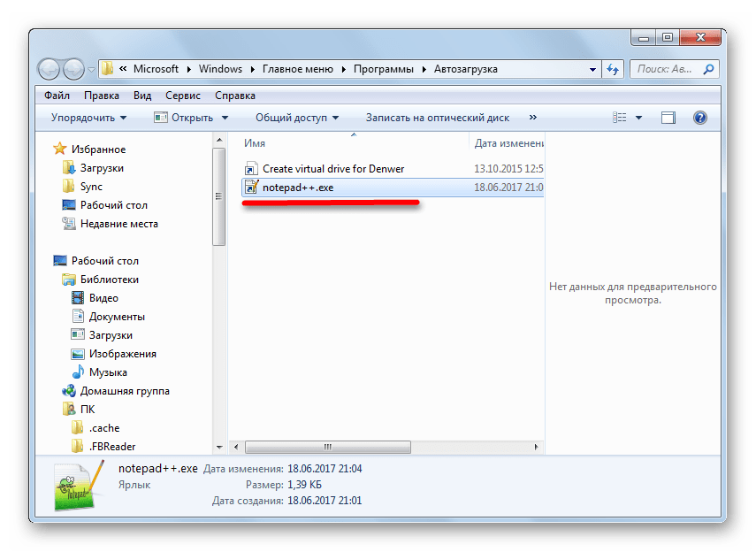Screen dimensions: 756x552
Task: Open the view options dropdown arrow
Action: 638,118
